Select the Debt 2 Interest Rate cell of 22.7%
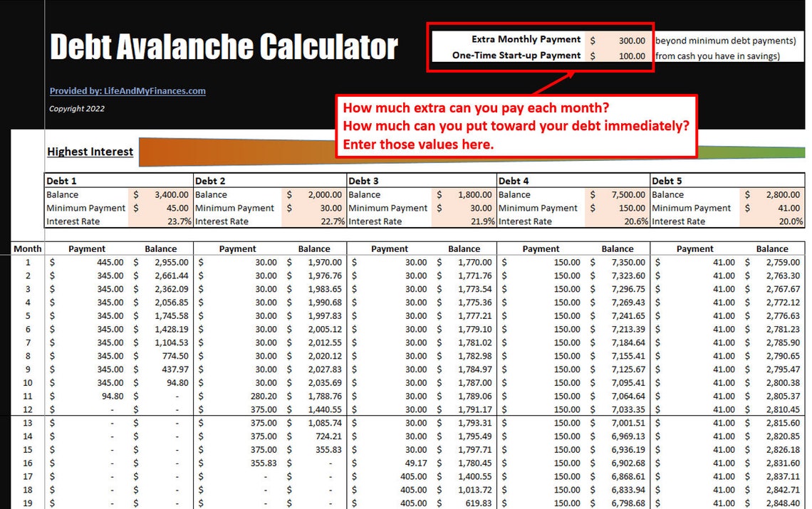812x509 pixels. [x=326, y=221]
